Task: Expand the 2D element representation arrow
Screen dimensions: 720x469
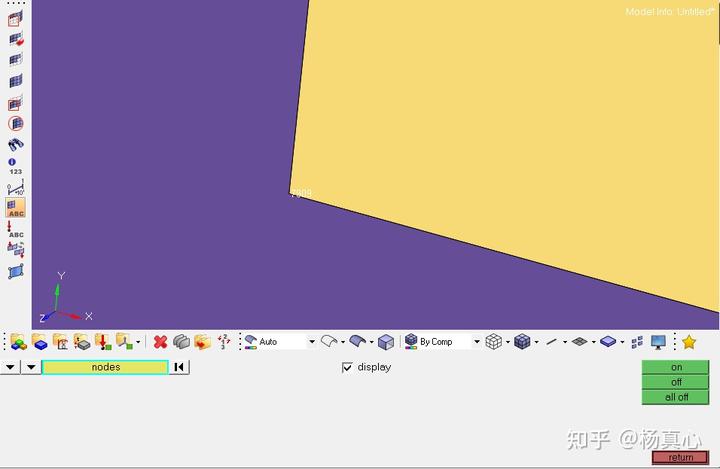Action: point(594,342)
